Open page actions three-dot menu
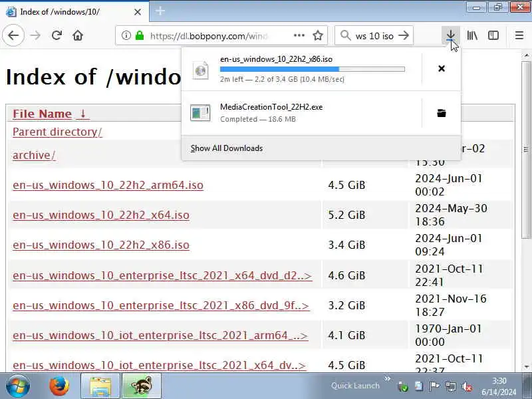 299,35
